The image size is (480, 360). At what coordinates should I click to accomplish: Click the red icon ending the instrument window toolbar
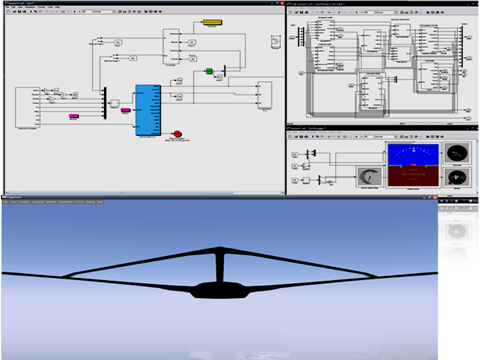(442, 137)
